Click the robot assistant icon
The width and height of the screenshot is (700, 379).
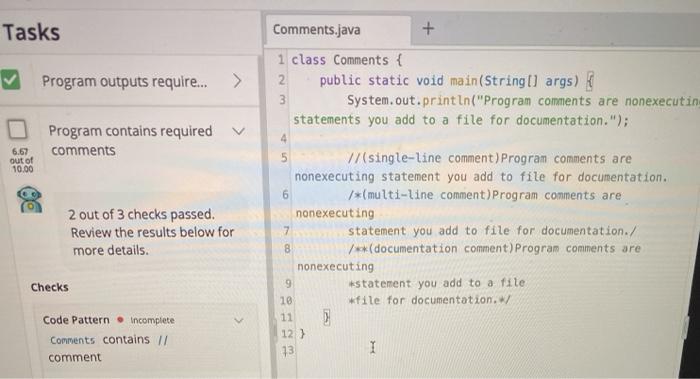point(30,200)
